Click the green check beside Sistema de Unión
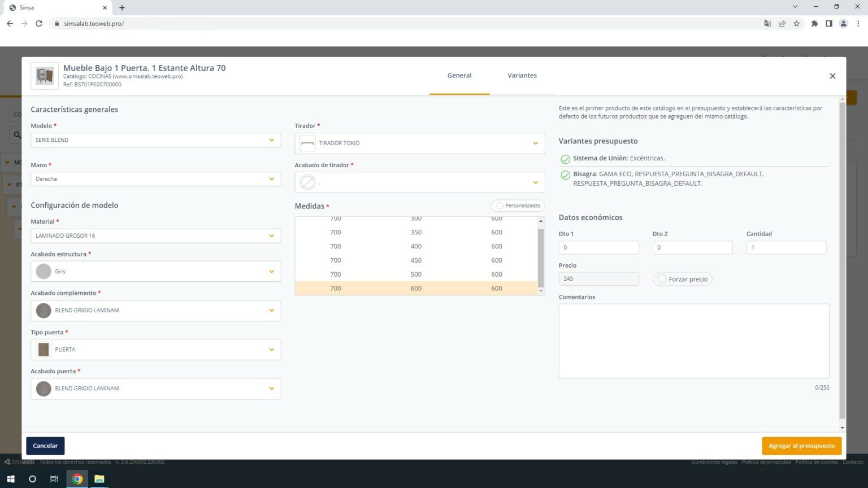 565,159
